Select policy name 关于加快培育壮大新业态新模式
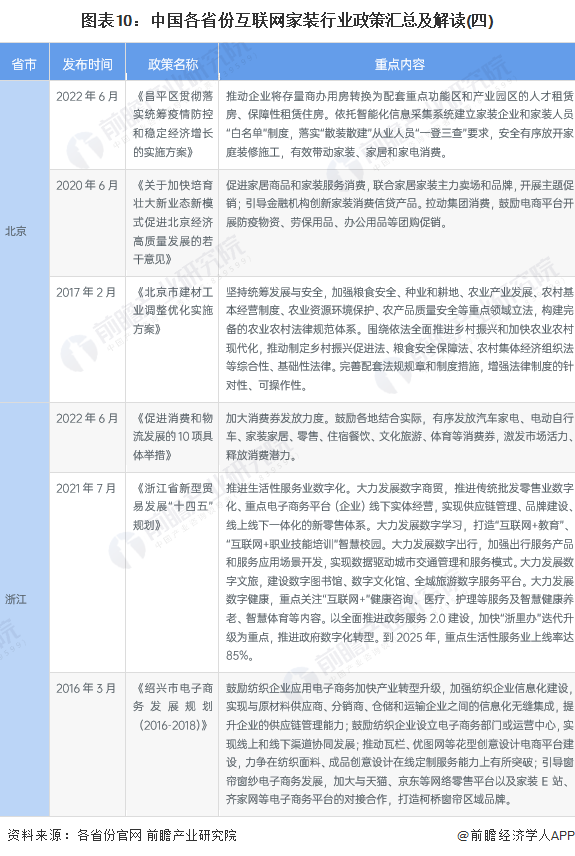 click(x=173, y=222)
